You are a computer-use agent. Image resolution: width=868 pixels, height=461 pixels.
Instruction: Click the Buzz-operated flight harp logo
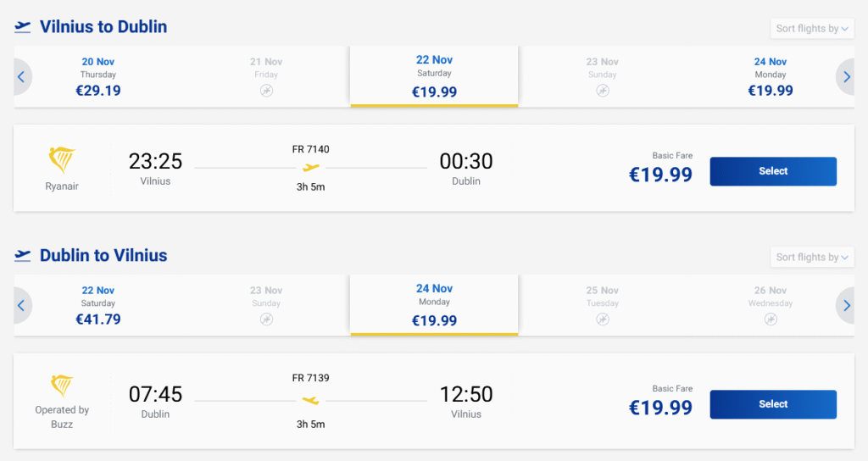click(62, 386)
